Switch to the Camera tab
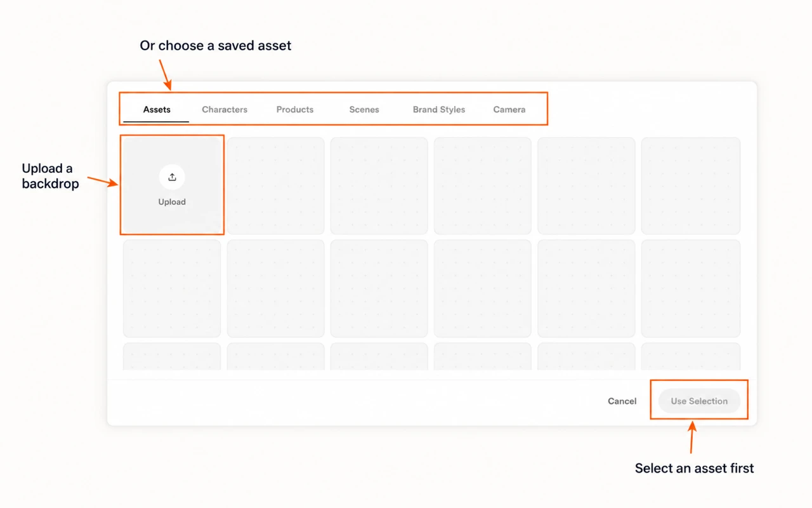This screenshot has height=508, width=812. (509, 109)
